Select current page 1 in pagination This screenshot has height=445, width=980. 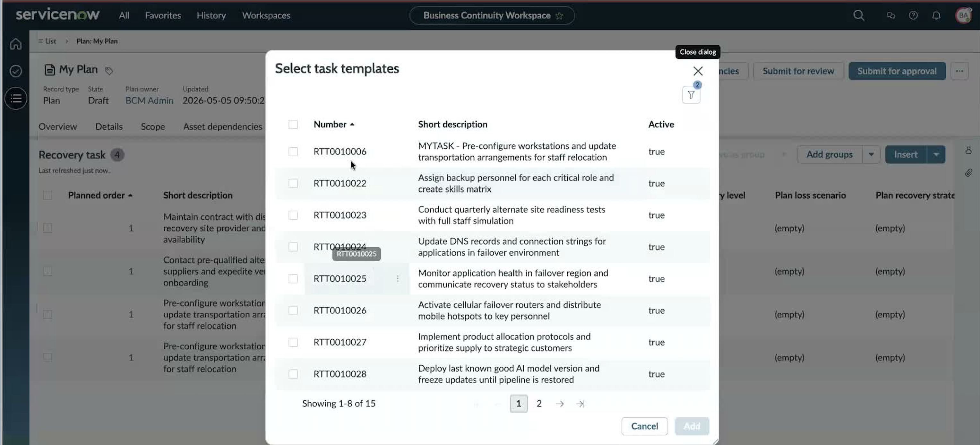(x=518, y=404)
